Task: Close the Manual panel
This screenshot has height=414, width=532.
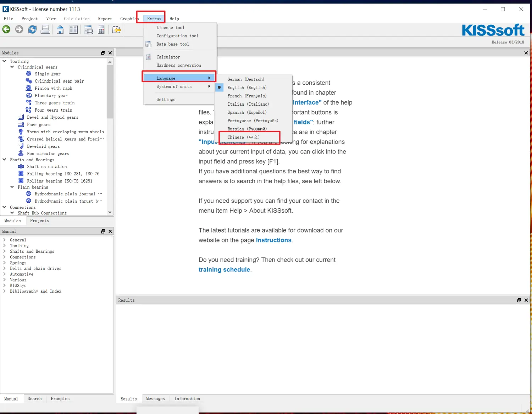Action: tap(110, 231)
